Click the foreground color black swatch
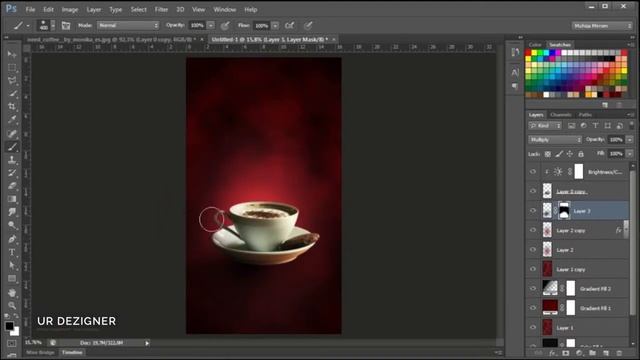 [9, 326]
